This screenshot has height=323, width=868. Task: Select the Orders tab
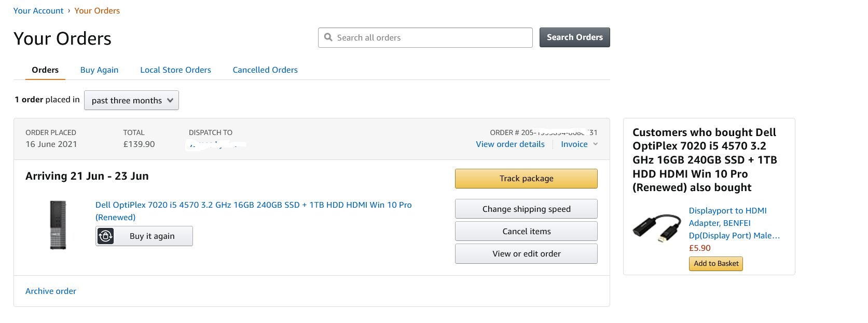point(45,70)
